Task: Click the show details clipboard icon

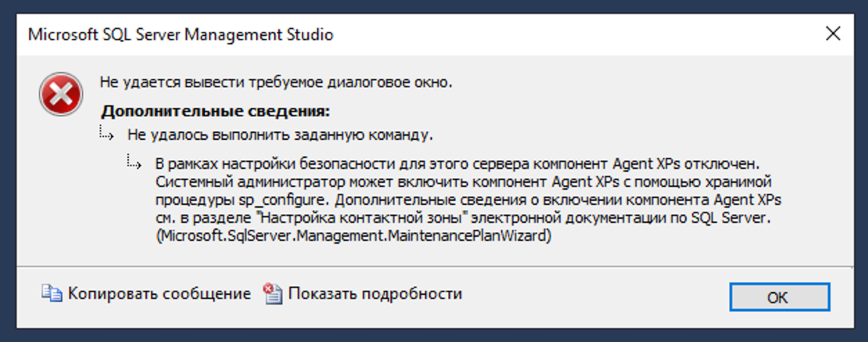Action: click(x=273, y=294)
